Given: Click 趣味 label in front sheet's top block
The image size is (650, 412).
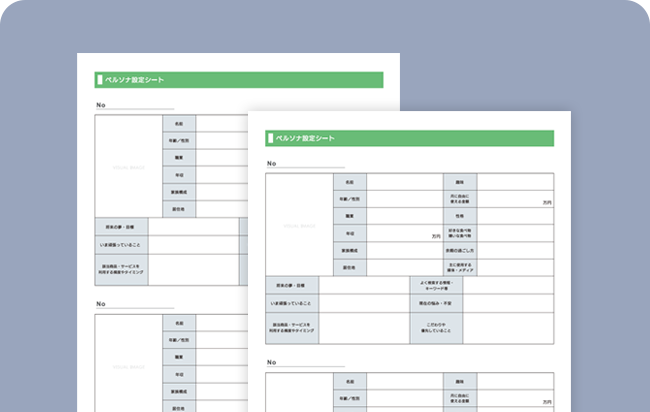Looking at the screenshot, I should click(x=460, y=182).
